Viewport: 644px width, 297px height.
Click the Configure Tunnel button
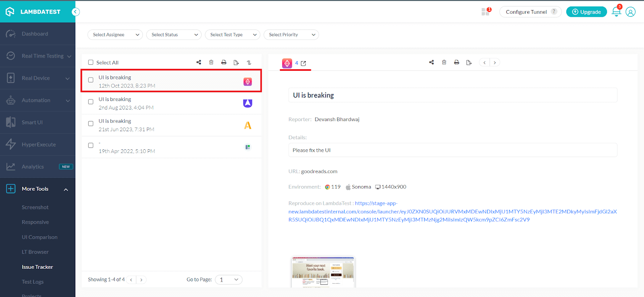[x=530, y=12]
